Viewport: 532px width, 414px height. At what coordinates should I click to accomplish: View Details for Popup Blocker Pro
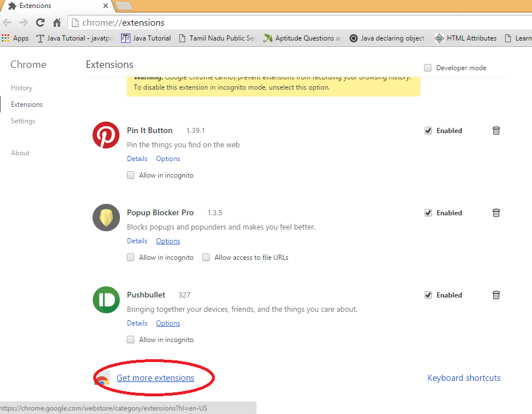137,241
